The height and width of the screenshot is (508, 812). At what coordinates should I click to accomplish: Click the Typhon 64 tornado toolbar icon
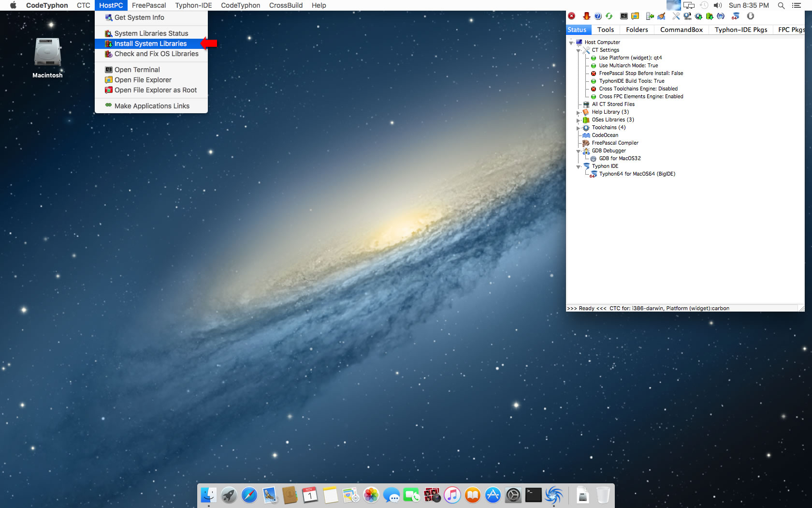click(735, 16)
